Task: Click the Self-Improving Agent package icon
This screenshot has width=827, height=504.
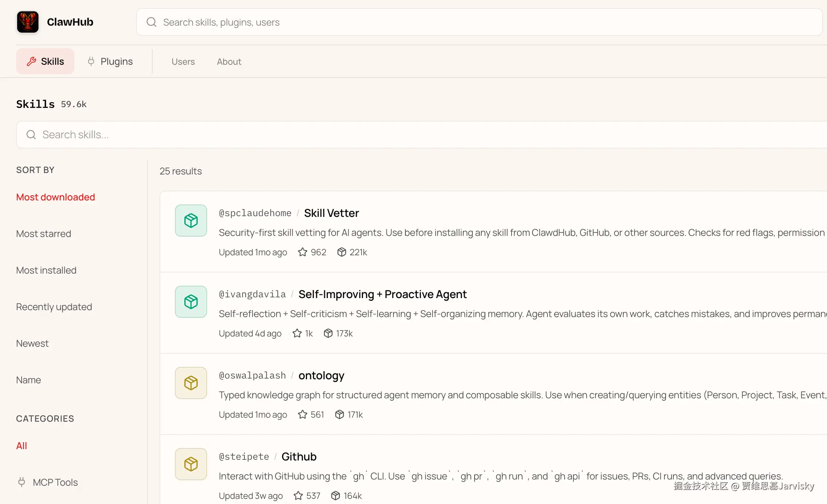Action: coord(191,302)
